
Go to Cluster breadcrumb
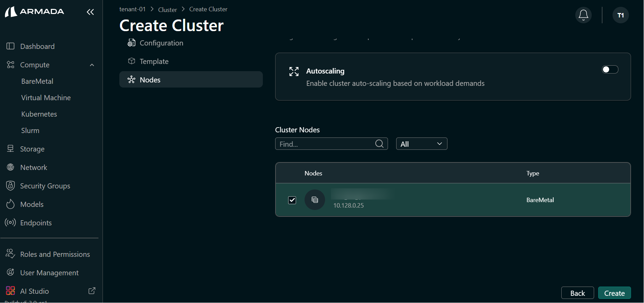(167, 10)
